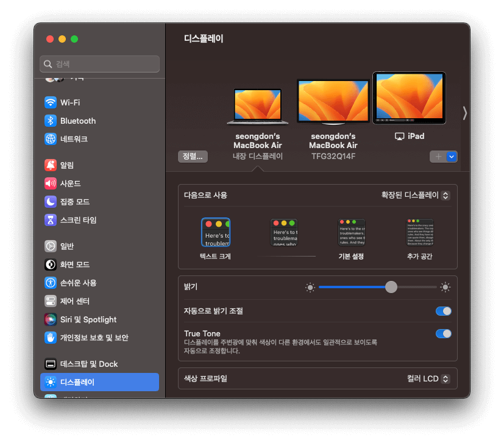Select the 텍스트 크게 resolution option
Screen dimensions: 504x443
216,232
